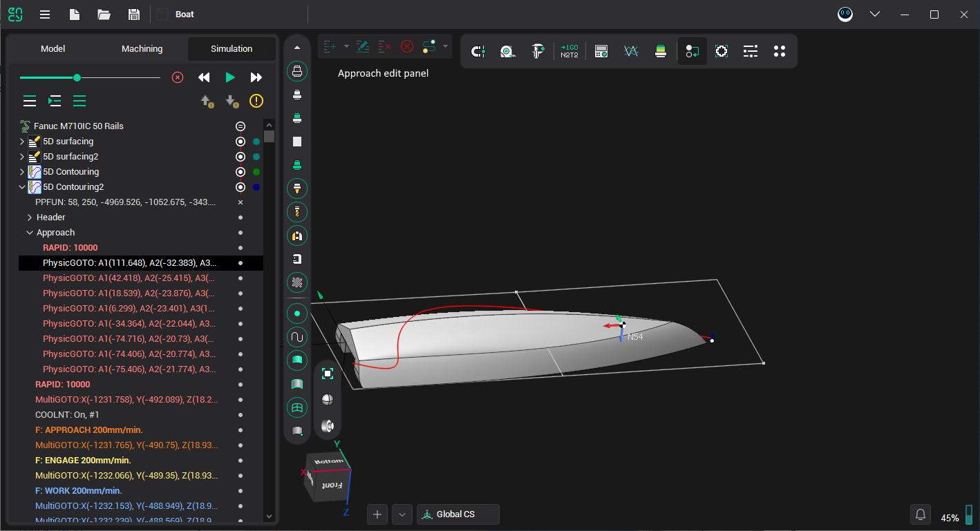Click the open folder icon

[104, 15]
